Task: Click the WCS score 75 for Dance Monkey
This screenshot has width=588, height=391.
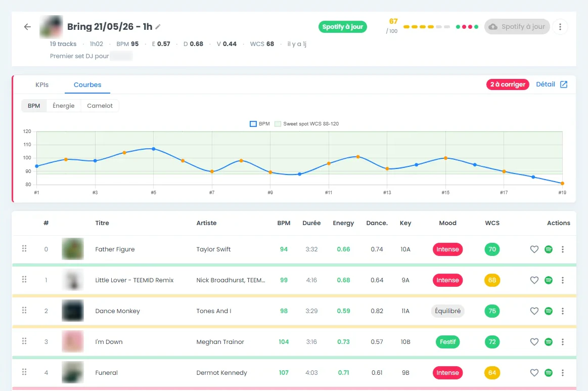Action: coord(492,311)
